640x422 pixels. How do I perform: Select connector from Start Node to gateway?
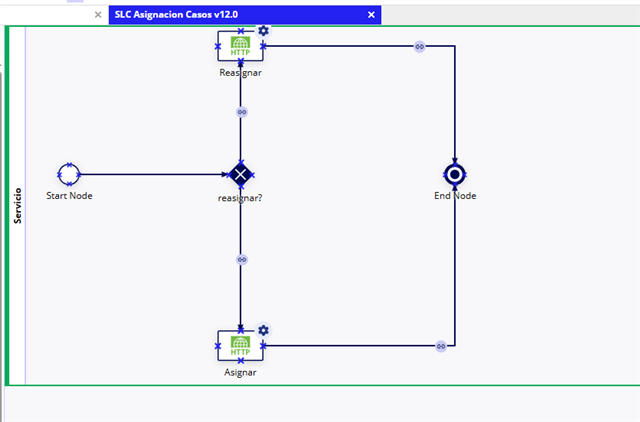[154, 174]
